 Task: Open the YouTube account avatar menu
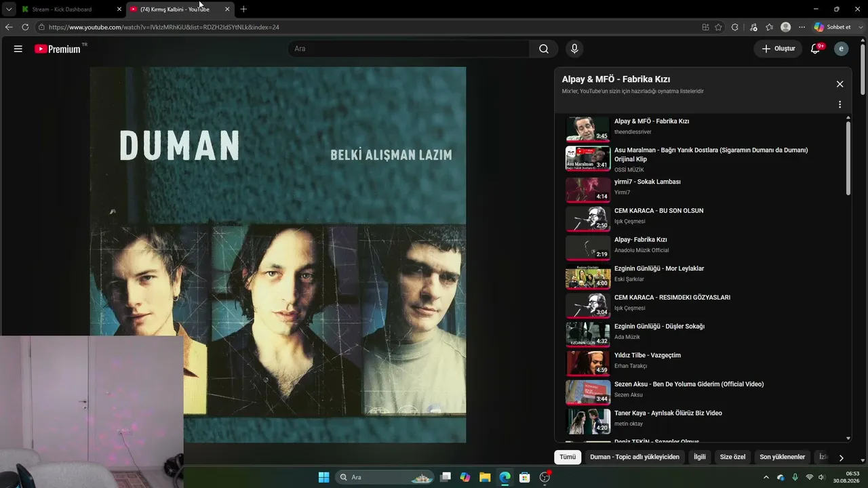(x=841, y=49)
